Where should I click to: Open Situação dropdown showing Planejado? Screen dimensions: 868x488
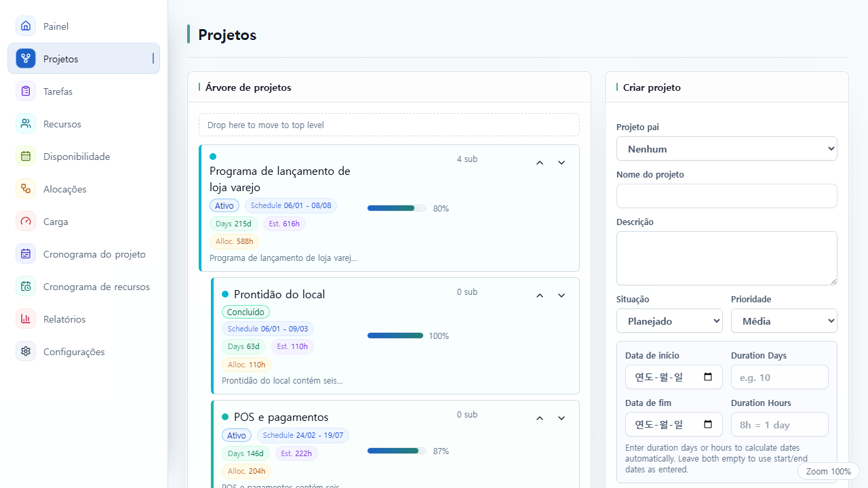[x=669, y=321]
